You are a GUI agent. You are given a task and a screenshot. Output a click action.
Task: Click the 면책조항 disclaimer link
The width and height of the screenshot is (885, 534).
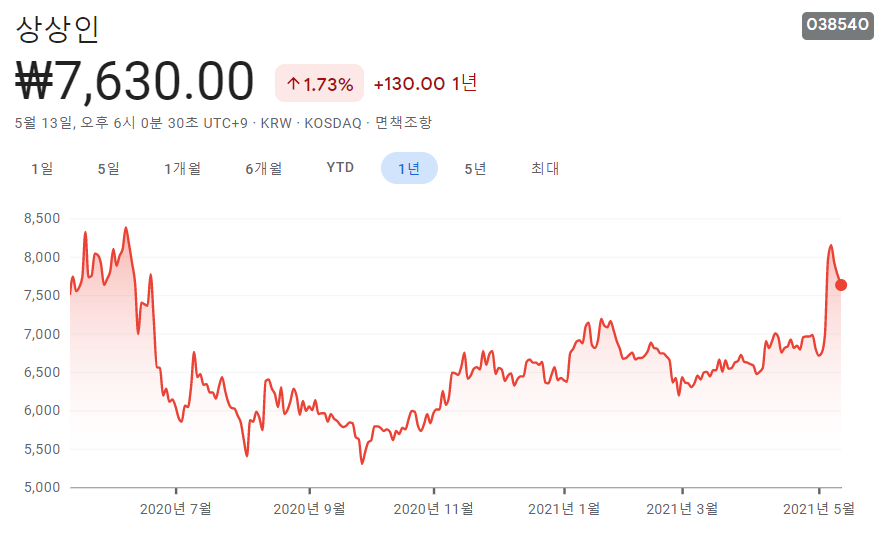click(x=403, y=122)
